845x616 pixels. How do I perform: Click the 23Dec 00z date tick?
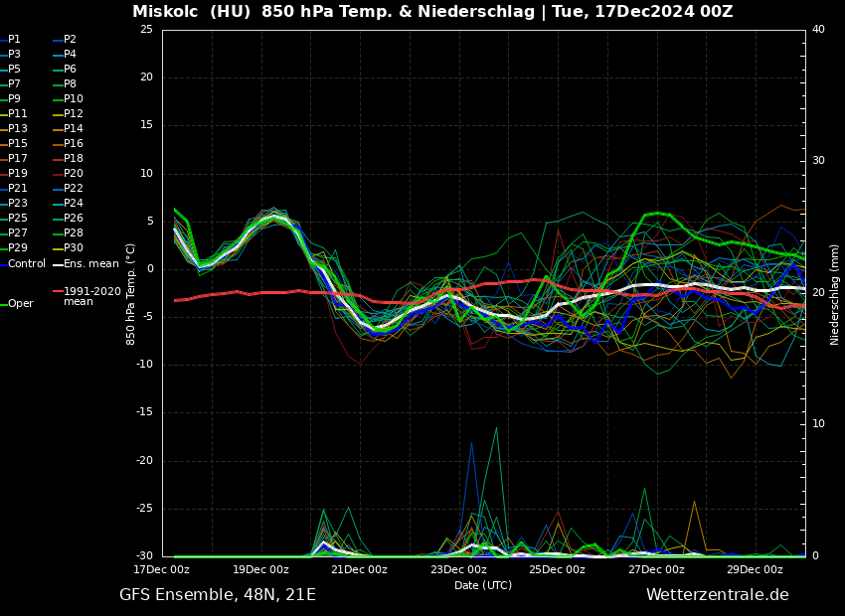coord(458,570)
